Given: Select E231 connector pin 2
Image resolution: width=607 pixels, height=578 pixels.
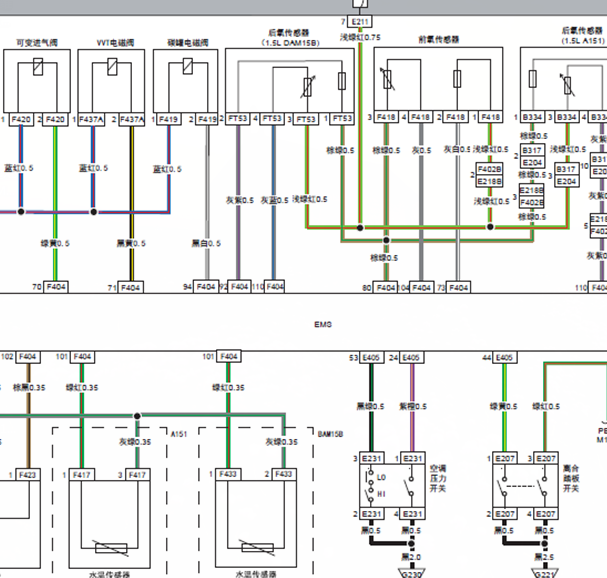Looking at the screenshot, I should [371, 514].
